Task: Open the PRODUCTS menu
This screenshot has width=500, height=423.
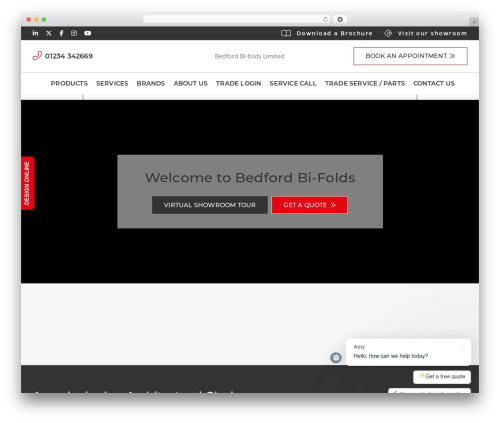Action: click(x=69, y=83)
